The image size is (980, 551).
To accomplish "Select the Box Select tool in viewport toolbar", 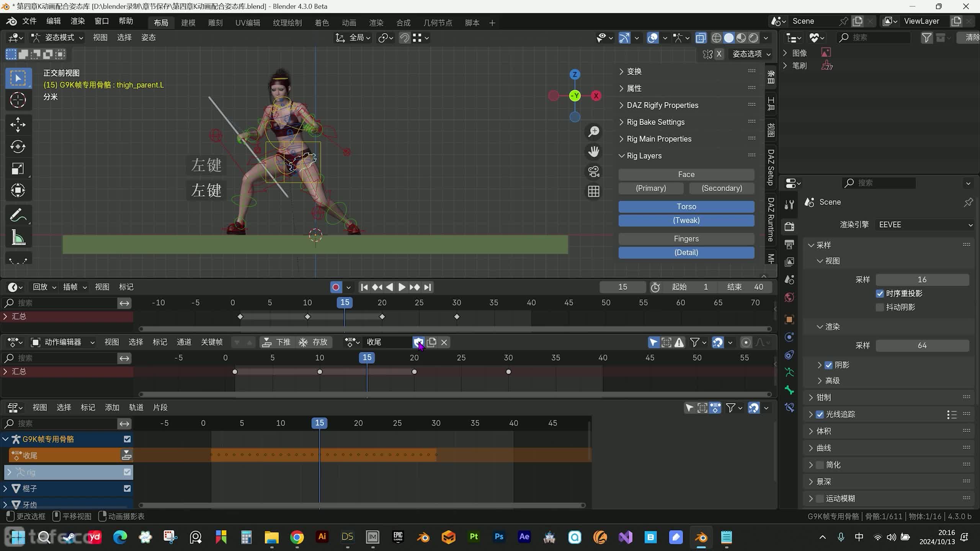I will pyautogui.click(x=18, y=78).
